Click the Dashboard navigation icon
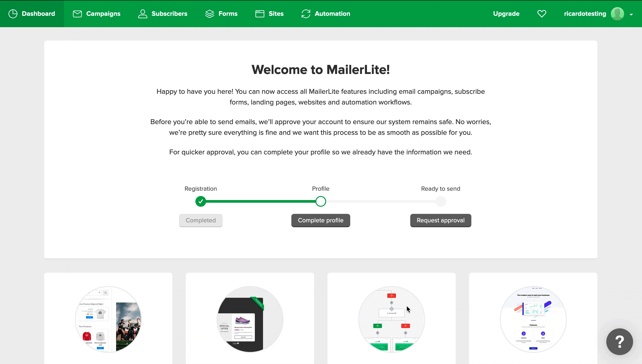The image size is (642, 364). tap(13, 14)
